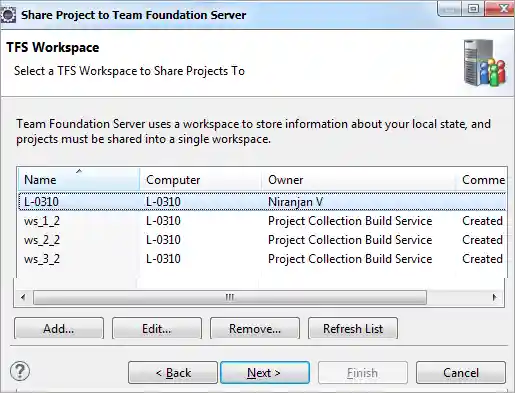Click Project Collection Build Service for ws_1_2
This screenshot has width=515, height=393.
coord(350,221)
